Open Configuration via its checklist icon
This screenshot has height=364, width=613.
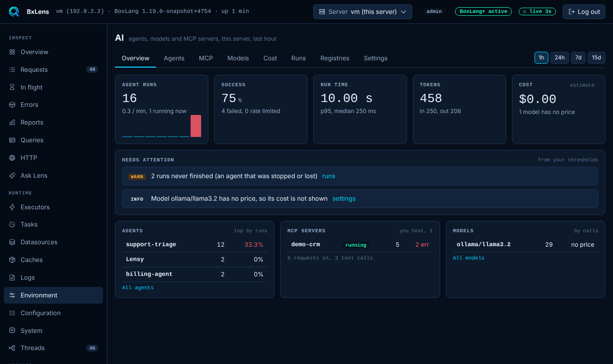12,313
